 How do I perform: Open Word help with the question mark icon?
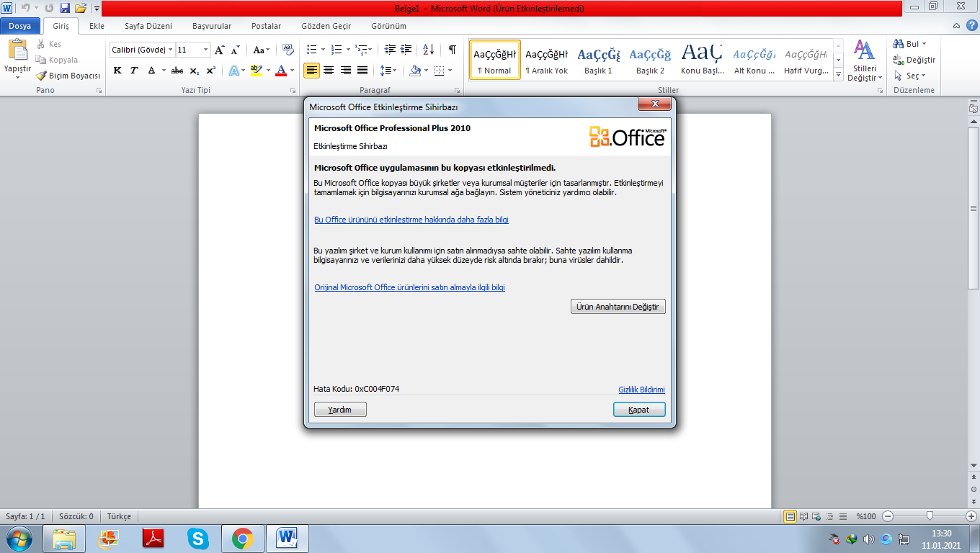pos(972,25)
